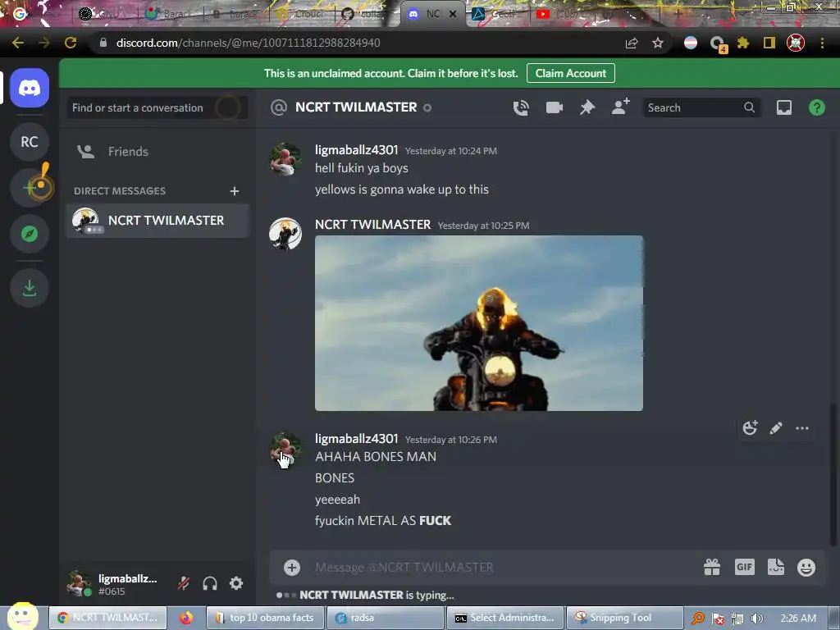Open the Nitro gift icon
This screenshot has width=840, height=630.
click(712, 568)
